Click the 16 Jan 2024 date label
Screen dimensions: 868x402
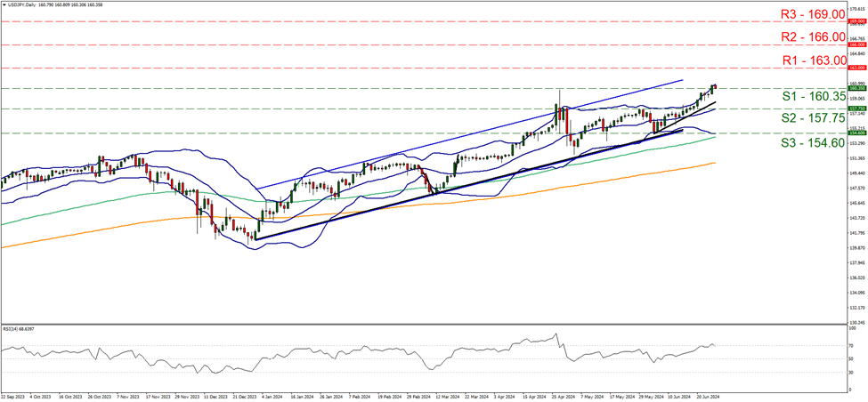(x=301, y=397)
